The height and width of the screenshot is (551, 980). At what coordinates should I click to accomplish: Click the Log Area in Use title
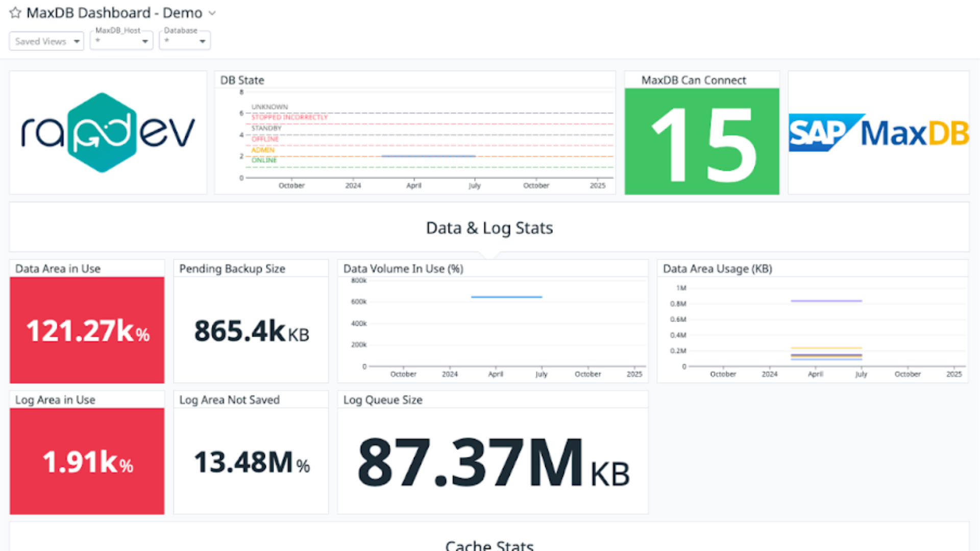[55, 400]
